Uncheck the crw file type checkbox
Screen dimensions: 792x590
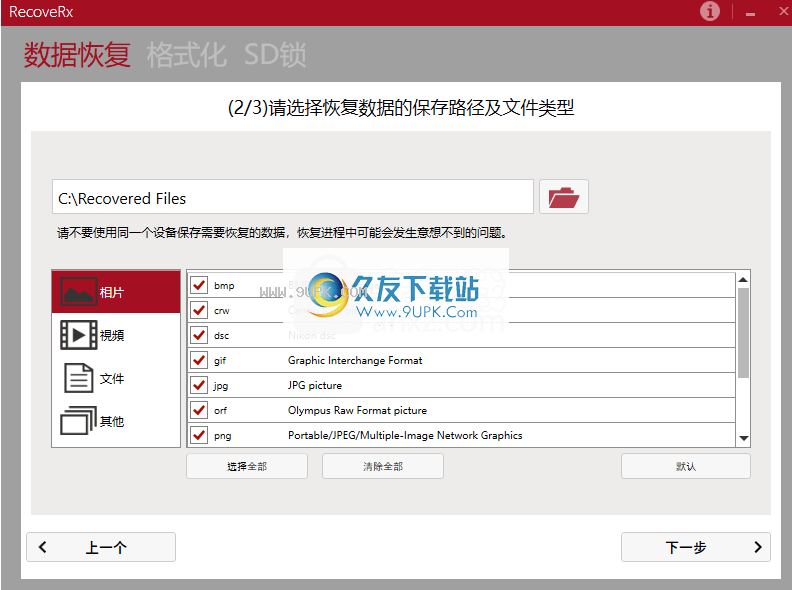pyautogui.click(x=199, y=310)
